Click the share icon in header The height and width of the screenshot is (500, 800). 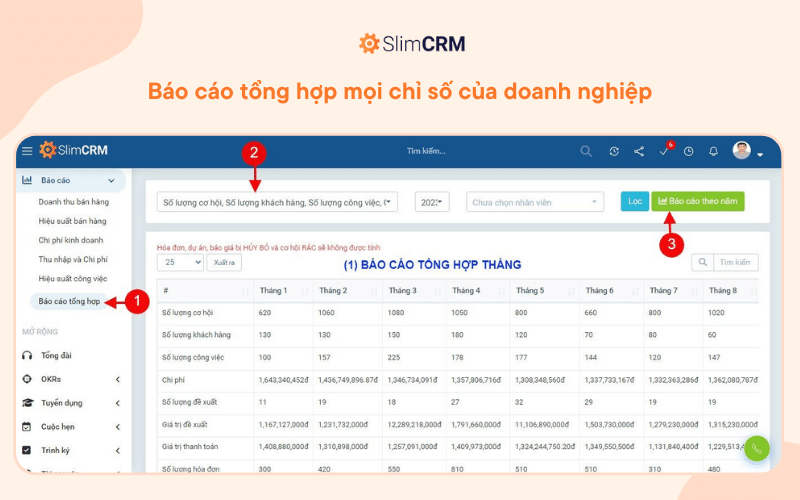639,152
